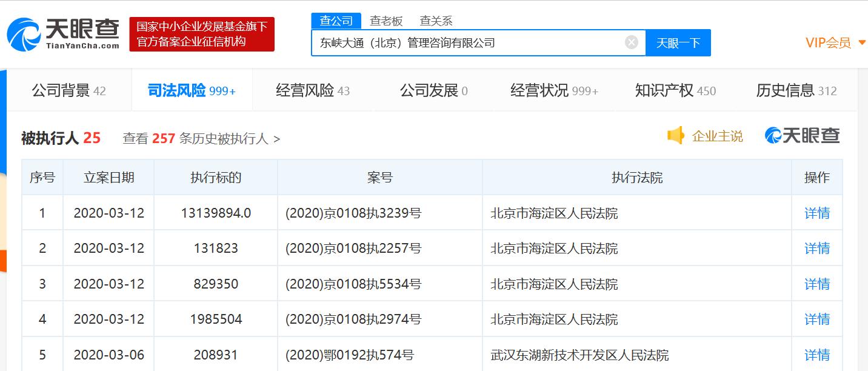
Task: Expand 查看 257 条历史被执行人 link
Action: [201, 139]
